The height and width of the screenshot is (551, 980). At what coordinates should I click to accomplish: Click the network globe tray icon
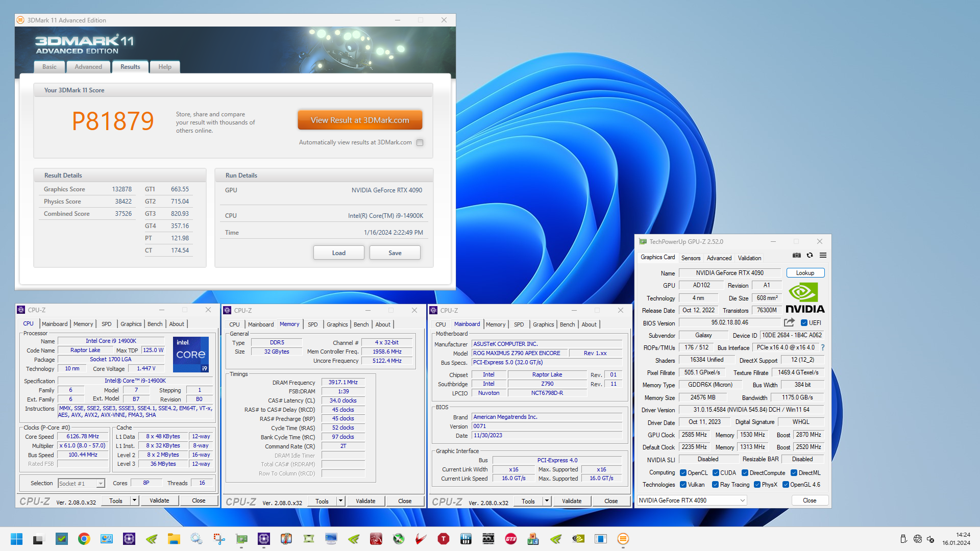tap(917, 539)
